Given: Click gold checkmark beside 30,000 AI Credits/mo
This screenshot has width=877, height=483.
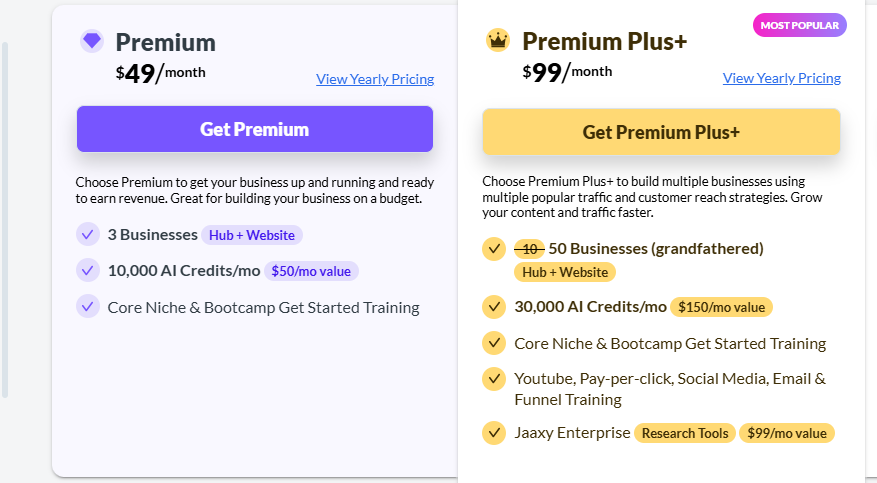Looking at the screenshot, I should click(x=494, y=307).
